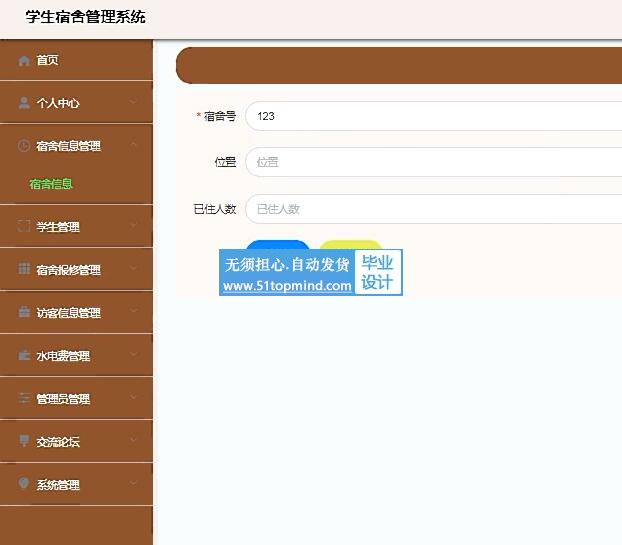
Task: Expand the 个人中心 chevron
Action: (133, 102)
